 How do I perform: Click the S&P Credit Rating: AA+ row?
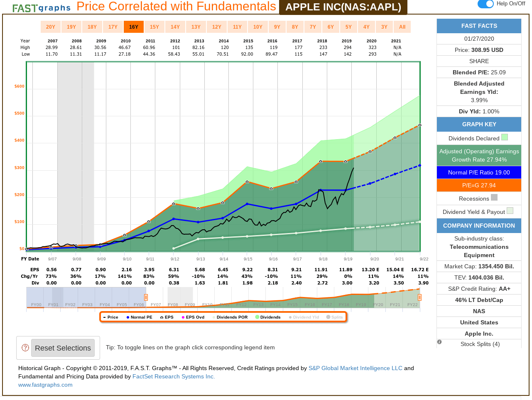pyautogui.click(x=479, y=289)
